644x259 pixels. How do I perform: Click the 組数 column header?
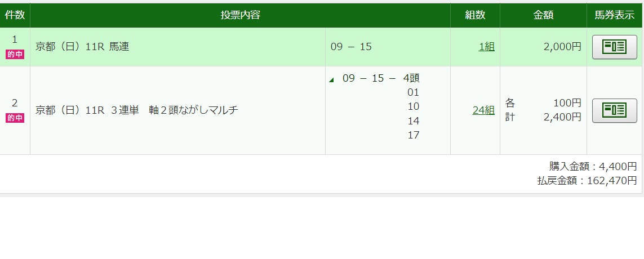click(x=475, y=15)
